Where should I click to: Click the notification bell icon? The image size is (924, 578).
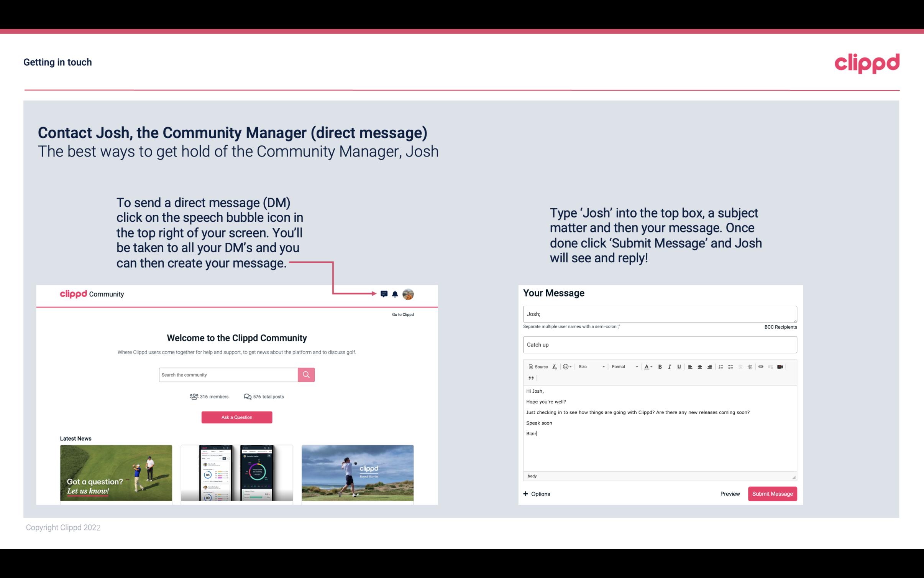click(x=395, y=294)
